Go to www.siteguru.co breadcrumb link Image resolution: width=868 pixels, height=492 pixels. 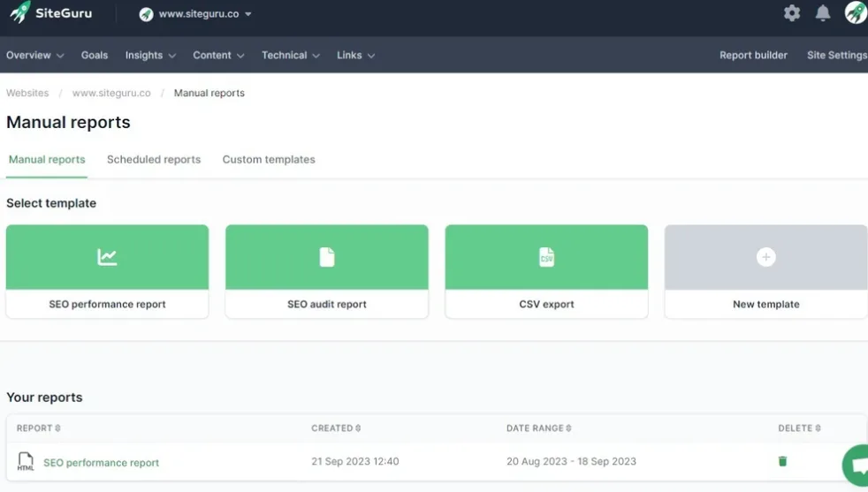coord(111,93)
